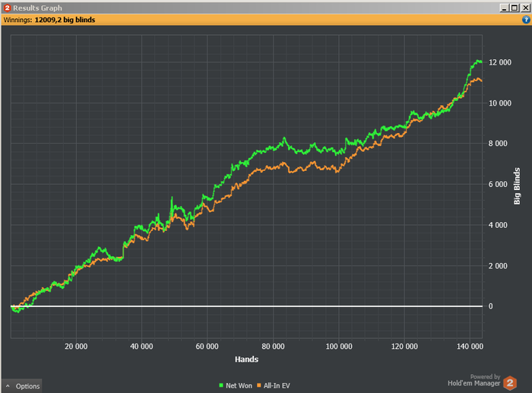Click the 8 000 y-axis label
Screen dimensions: 532x393
coord(498,143)
